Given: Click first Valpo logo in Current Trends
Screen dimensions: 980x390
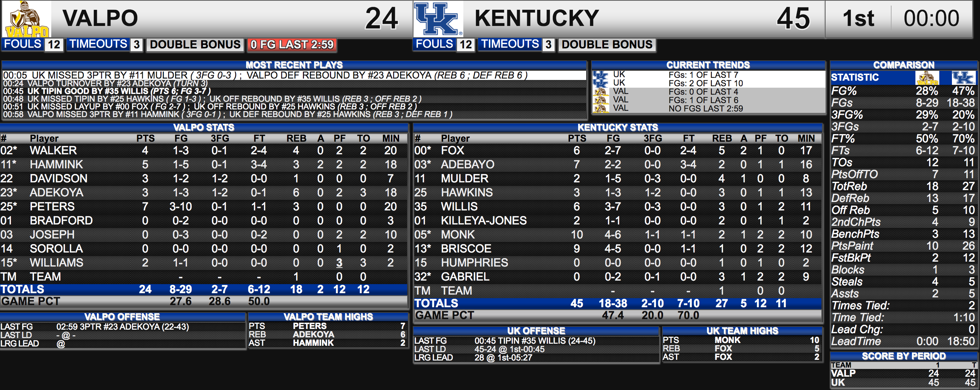Looking at the screenshot, I should (x=600, y=92).
